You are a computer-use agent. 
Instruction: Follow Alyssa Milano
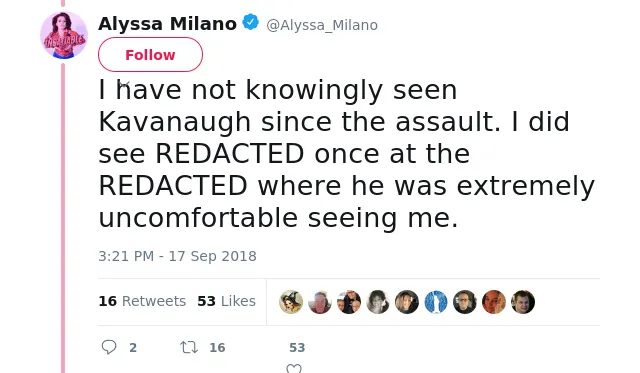(x=150, y=55)
